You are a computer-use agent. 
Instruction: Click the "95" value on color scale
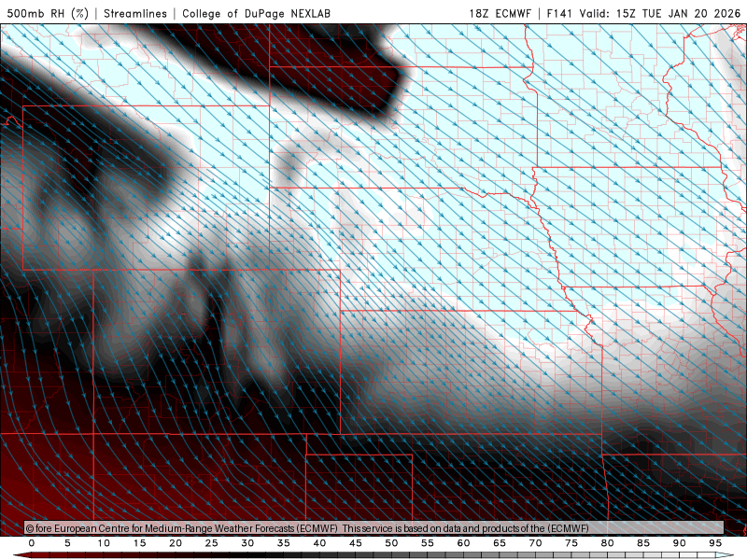pos(715,543)
